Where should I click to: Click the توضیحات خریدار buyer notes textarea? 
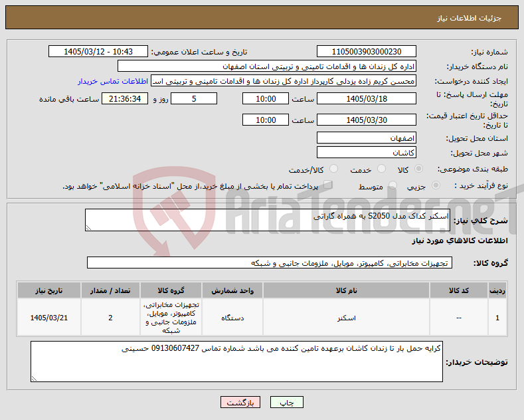236,362
